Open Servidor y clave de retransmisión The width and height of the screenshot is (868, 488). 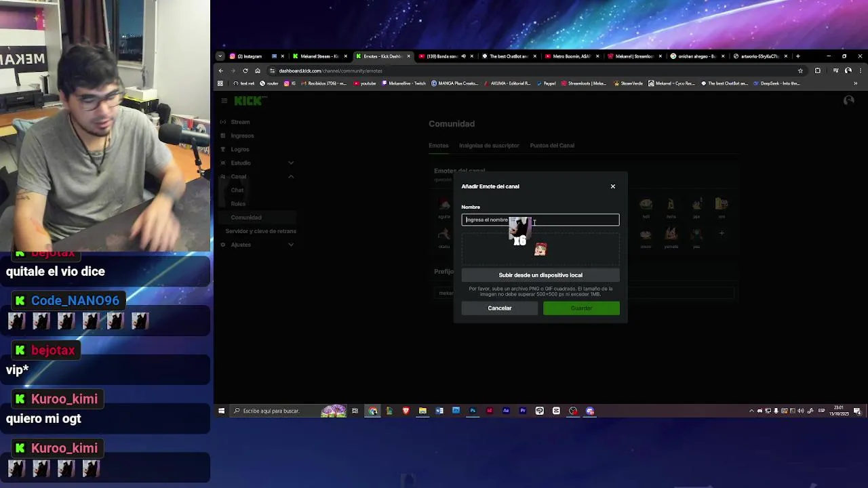pos(261,231)
